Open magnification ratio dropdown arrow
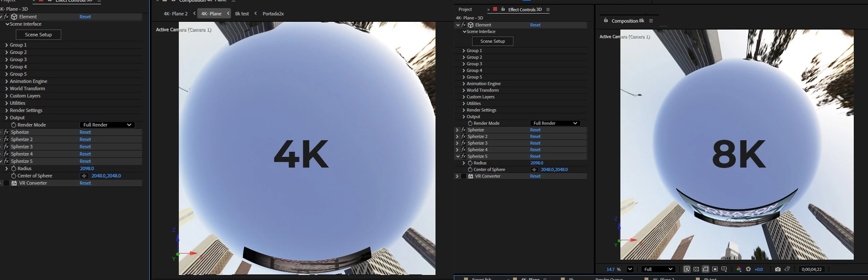 630,269
